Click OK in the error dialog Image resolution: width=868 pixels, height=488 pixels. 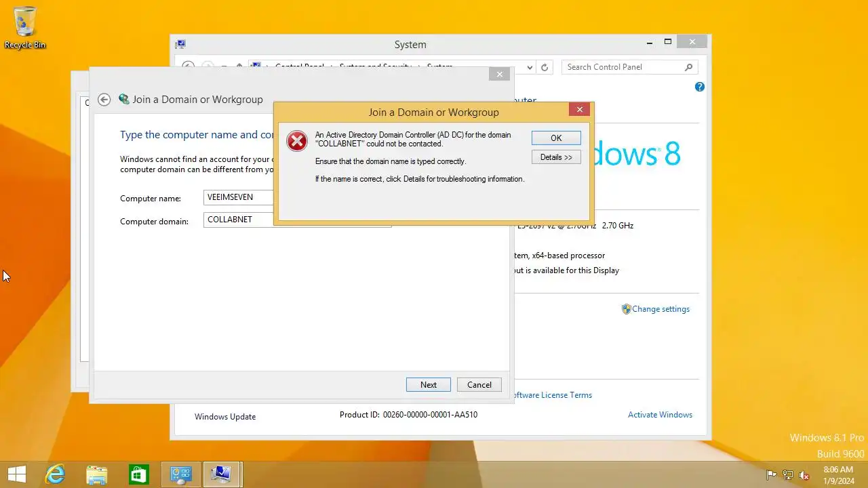(x=556, y=138)
